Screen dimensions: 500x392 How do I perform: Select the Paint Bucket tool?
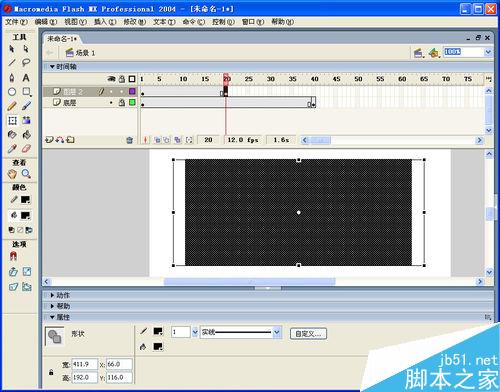(26, 134)
